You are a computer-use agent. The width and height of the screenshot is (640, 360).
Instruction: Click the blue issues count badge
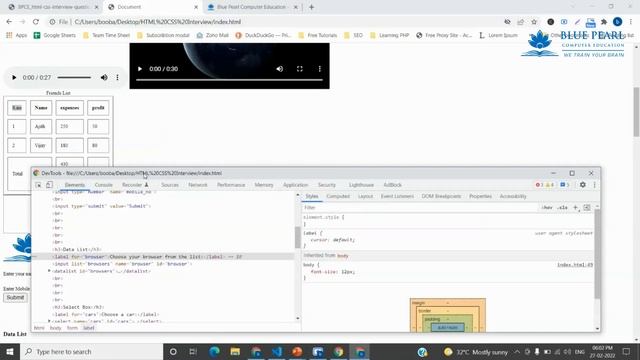[x=565, y=185]
